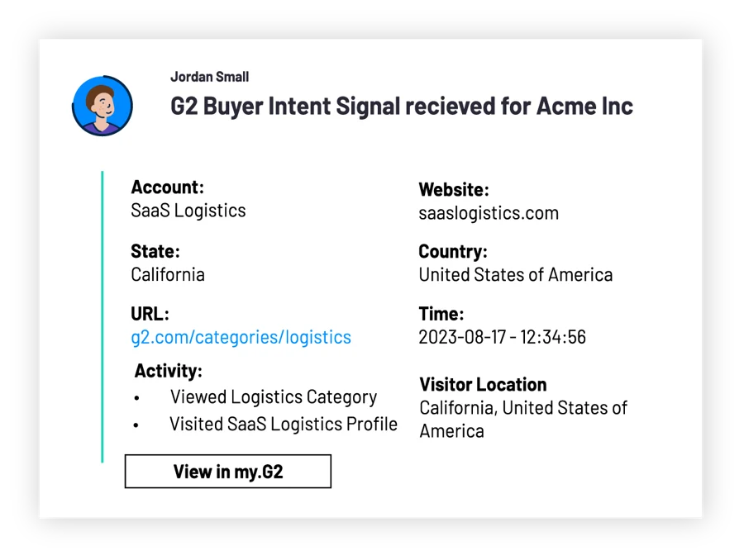Viewport: 744px width, 560px height.
Task: Click the Country value United States of America
Action: click(x=515, y=274)
